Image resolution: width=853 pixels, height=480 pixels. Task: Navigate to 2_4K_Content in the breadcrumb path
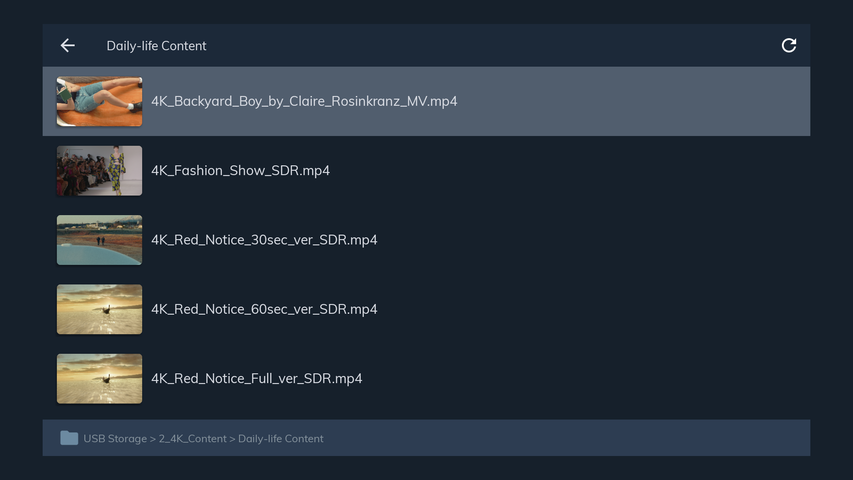point(193,439)
